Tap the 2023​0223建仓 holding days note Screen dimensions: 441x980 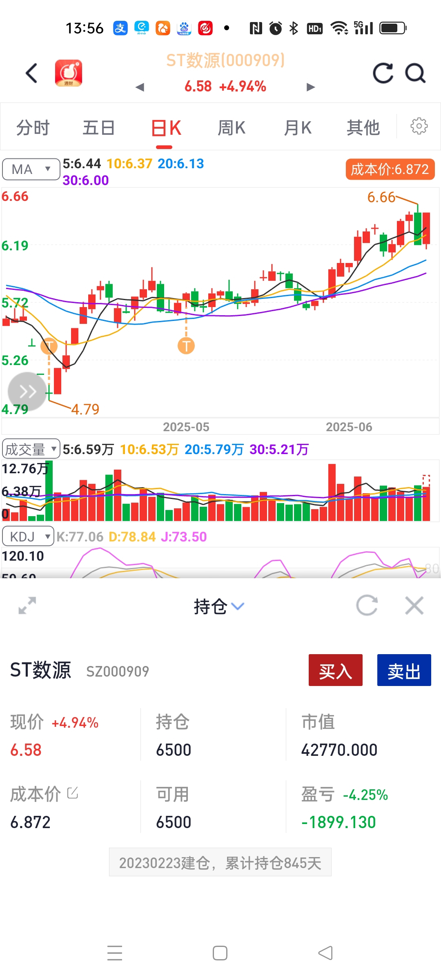pos(220,863)
